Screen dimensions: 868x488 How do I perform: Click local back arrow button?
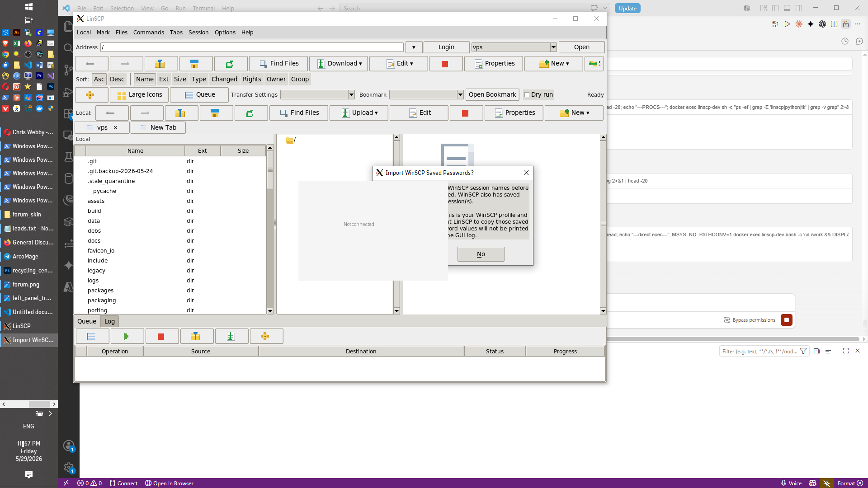pyautogui.click(x=112, y=113)
